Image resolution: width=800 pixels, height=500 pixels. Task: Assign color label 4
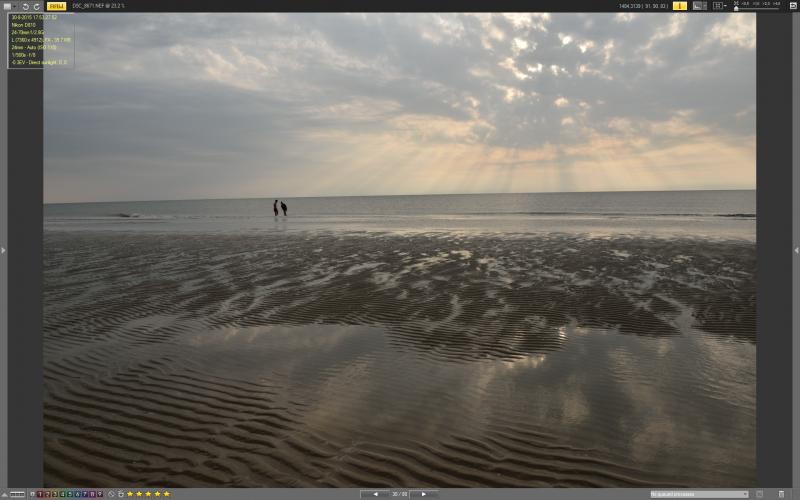tap(62, 494)
